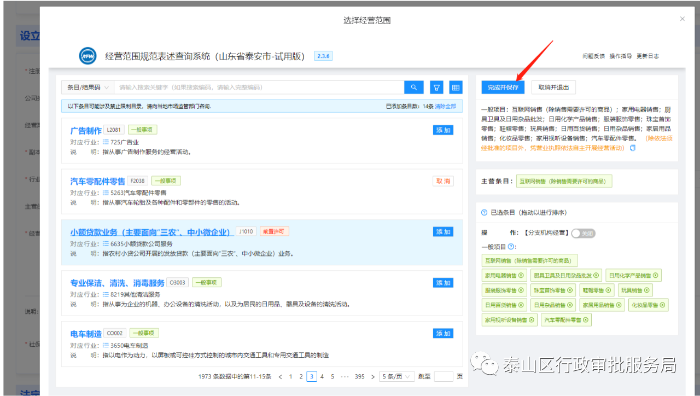This screenshot has width=700, height=396.
Task: Click help icon next to 一般项目
Action: coord(512,246)
